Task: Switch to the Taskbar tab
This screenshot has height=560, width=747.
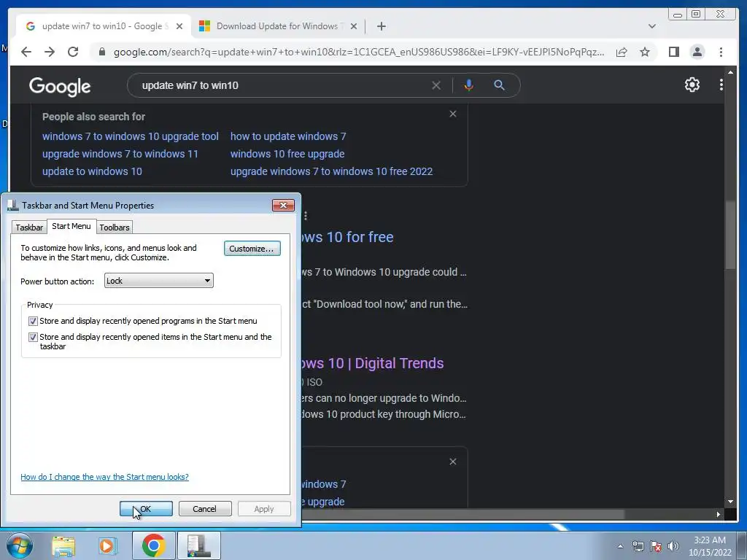Action: click(x=29, y=227)
